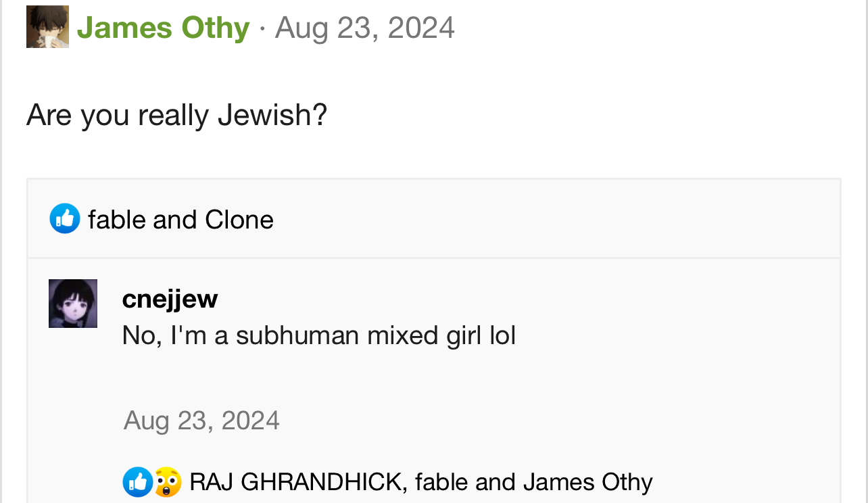Open the cnejjew username in the reply
Image resolution: width=868 pixels, height=503 pixels.
click(x=170, y=299)
